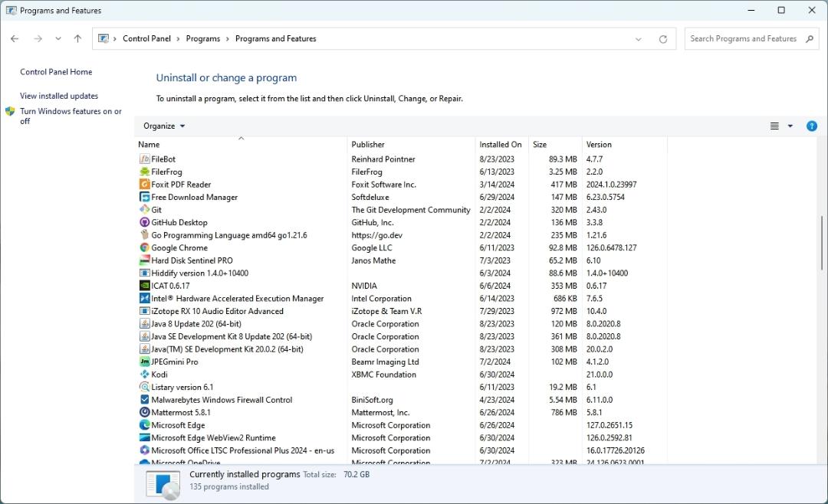
Task: Open Turn Windows features on or off
Action: (x=71, y=116)
